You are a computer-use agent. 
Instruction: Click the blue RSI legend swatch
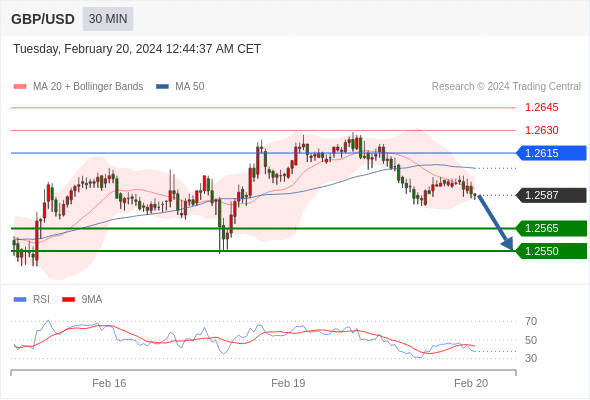pos(20,300)
